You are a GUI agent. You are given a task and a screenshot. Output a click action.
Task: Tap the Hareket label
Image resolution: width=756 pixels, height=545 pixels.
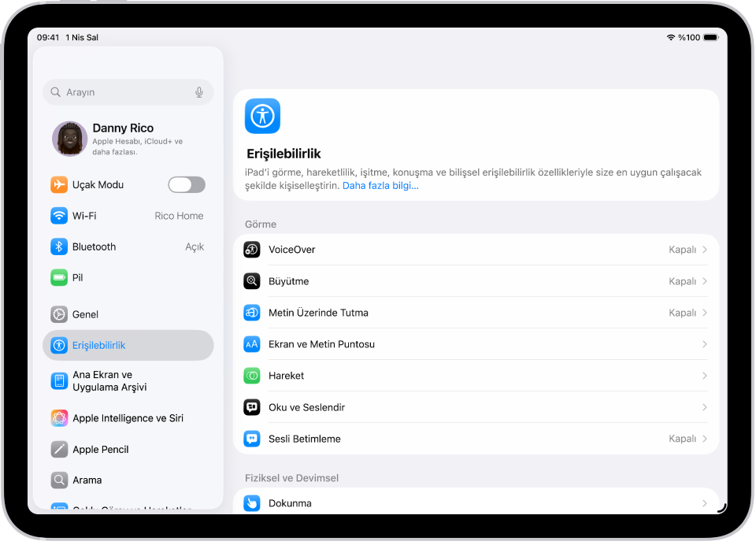click(287, 376)
